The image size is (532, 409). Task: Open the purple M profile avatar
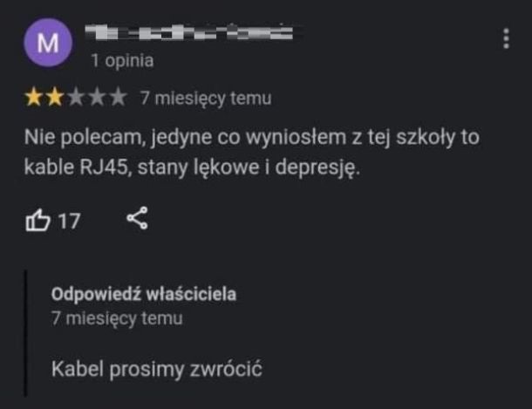(48, 43)
